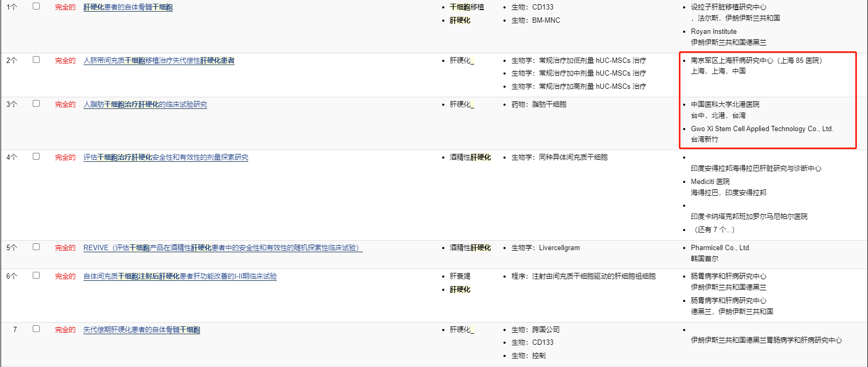
Task: Expand the (还有 7 个...) more locations item
Action: tap(715, 230)
